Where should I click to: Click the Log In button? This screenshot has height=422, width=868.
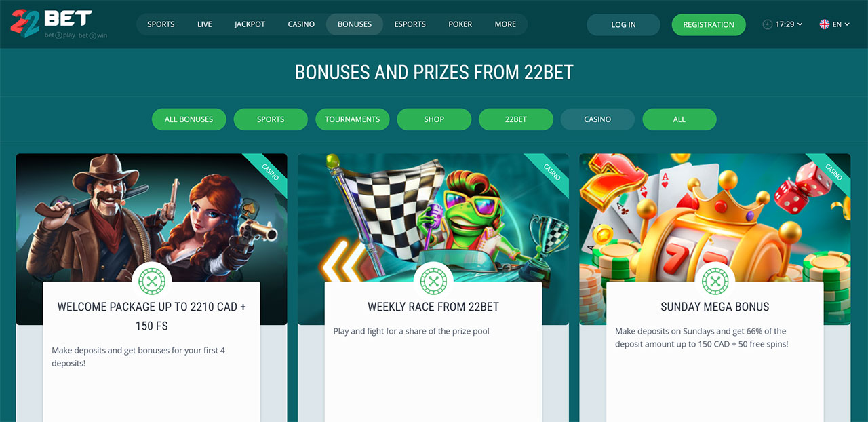(623, 24)
